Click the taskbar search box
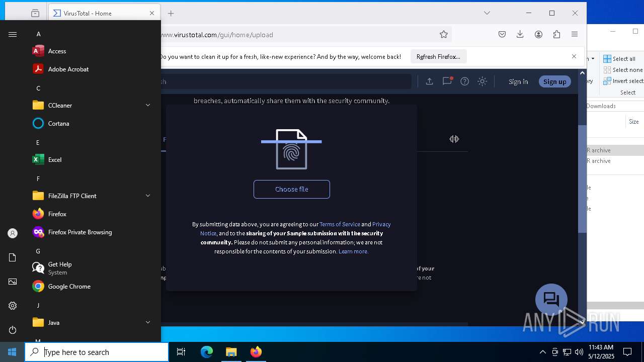The height and width of the screenshot is (362, 644). point(97,352)
